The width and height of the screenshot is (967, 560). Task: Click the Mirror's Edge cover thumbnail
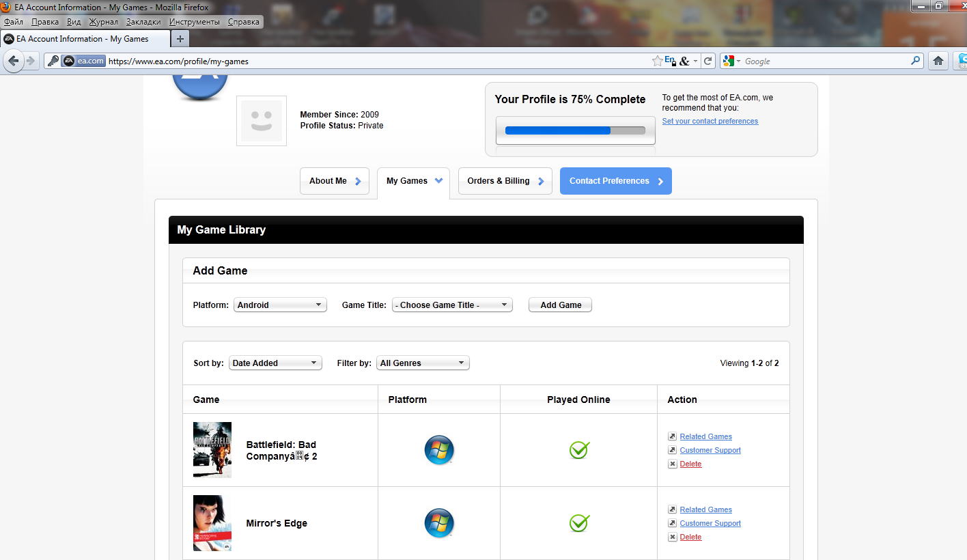[212, 523]
